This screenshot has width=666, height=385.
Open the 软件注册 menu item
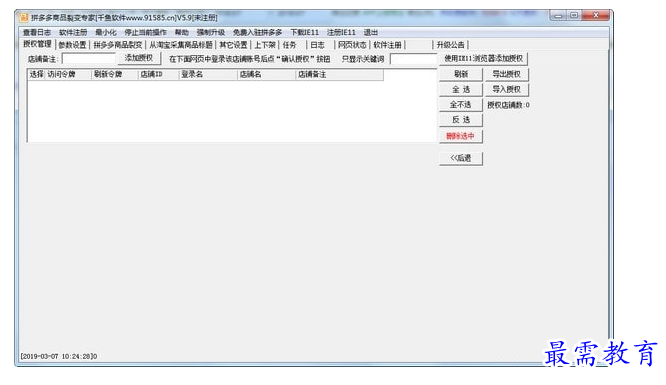[x=73, y=32]
